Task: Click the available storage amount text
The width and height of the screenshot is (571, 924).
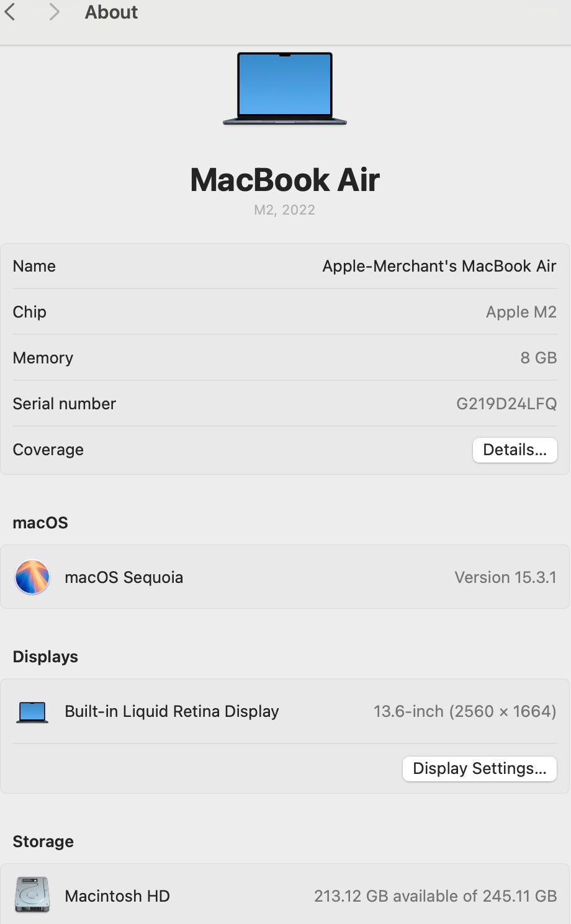Action: (x=436, y=896)
